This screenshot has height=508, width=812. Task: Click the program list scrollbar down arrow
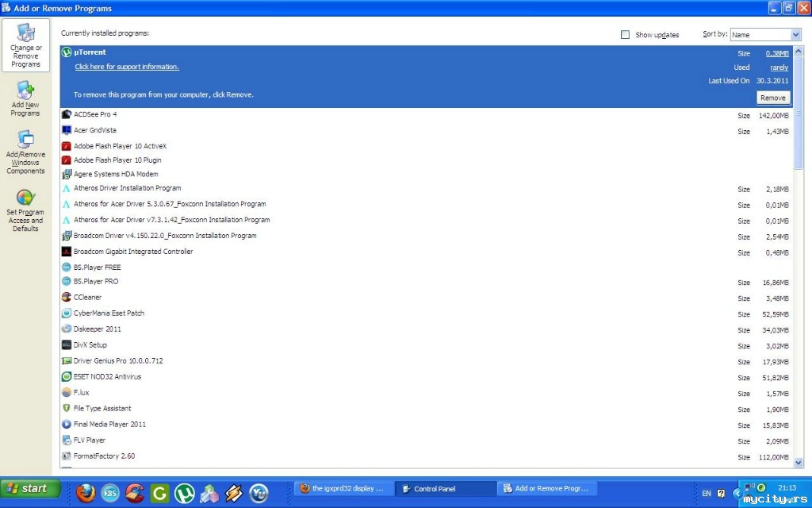point(798,463)
